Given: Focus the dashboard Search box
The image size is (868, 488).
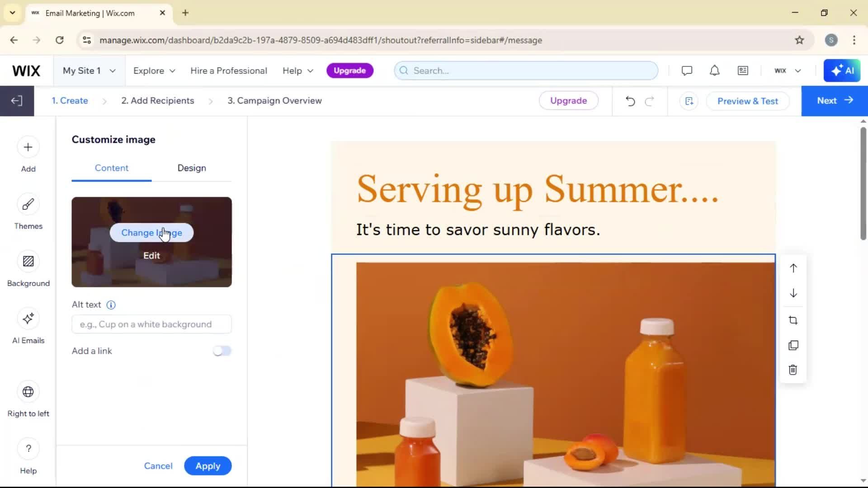Looking at the screenshot, I should click(x=526, y=70).
